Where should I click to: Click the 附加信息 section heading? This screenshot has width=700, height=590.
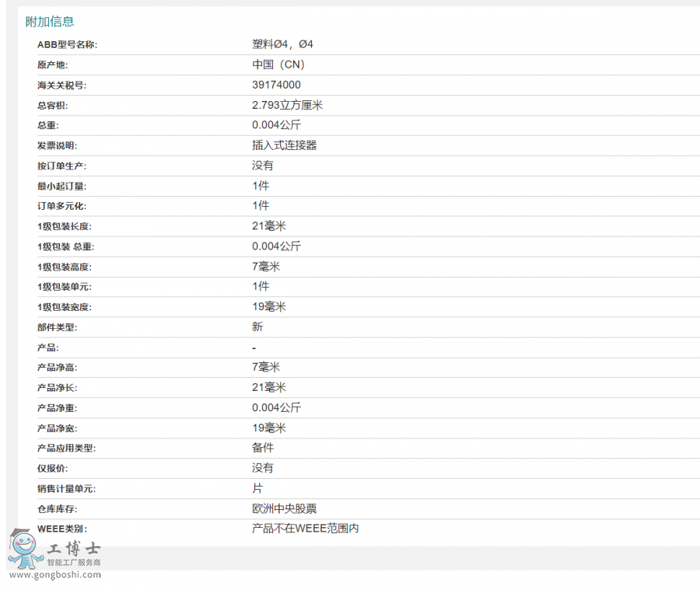50,22
